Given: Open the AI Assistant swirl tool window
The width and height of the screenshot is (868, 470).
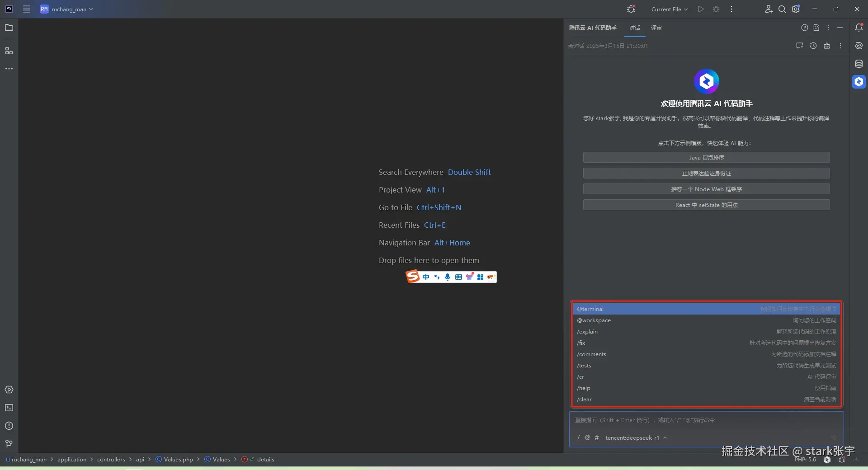Looking at the screenshot, I should pos(859,46).
